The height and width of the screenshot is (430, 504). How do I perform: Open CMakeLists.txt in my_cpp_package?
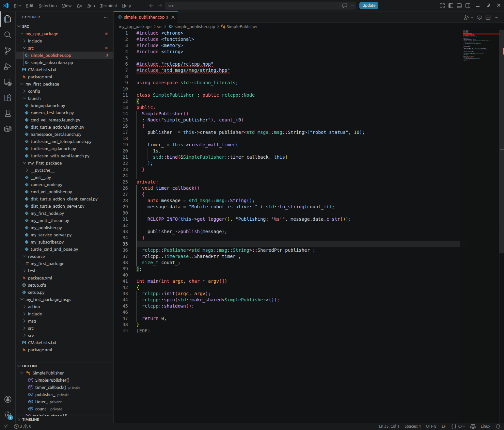[42, 70]
